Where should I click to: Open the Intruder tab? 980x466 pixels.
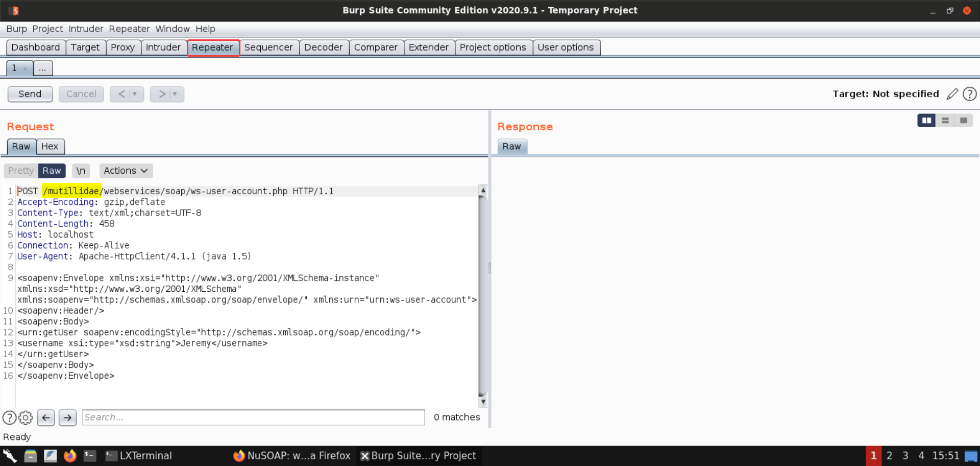click(163, 48)
